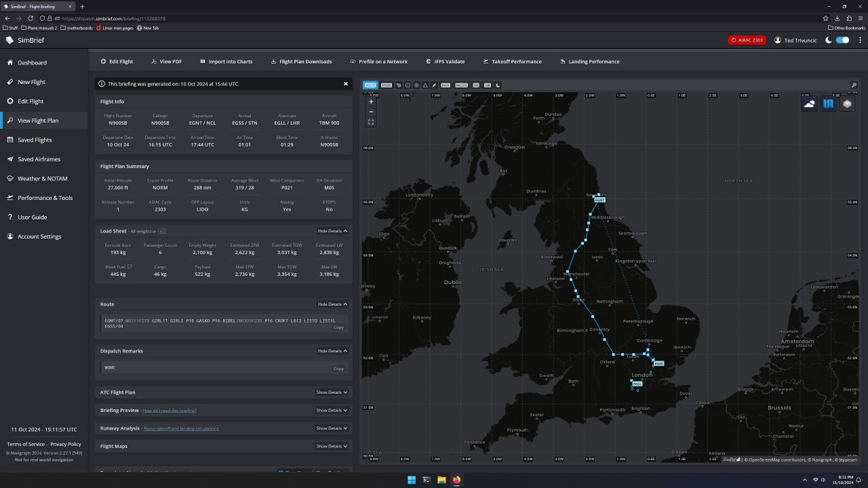Open New Flight from sidebar
This screenshot has width=868, height=488.
[44, 82]
